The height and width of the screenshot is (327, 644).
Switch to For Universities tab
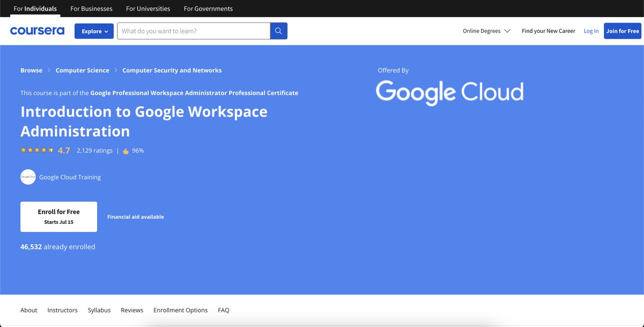pos(148,9)
